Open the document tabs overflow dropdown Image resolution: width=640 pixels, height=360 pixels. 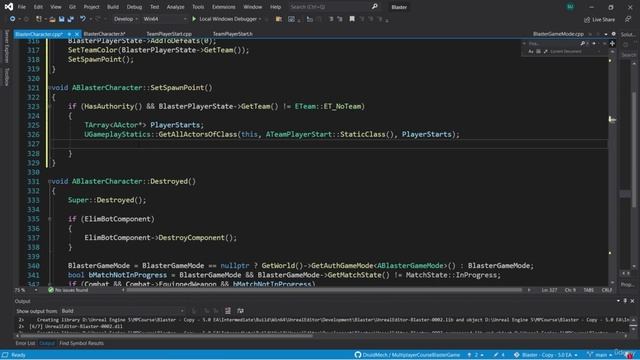pos(606,34)
